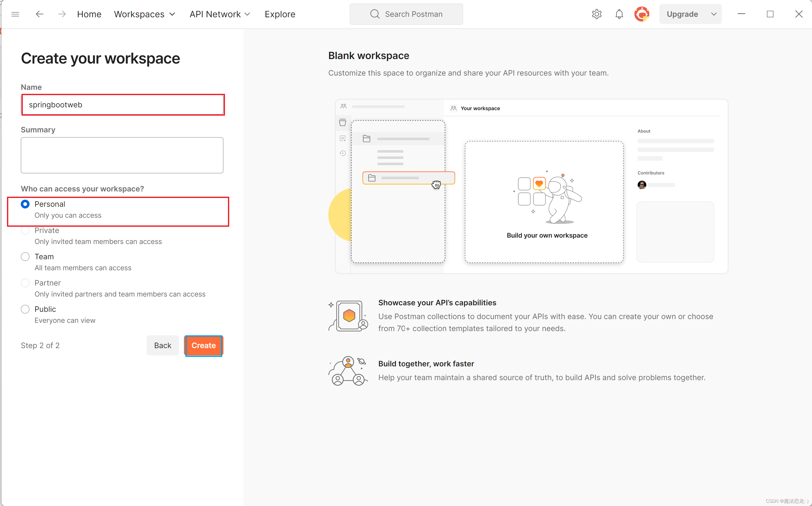Select the Team access radio button
Image resolution: width=812 pixels, height=506 pixels.
(25, 257)
